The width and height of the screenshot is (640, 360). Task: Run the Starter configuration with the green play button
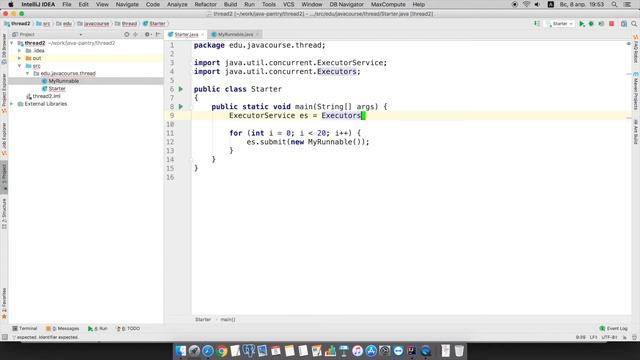(582, 24)
